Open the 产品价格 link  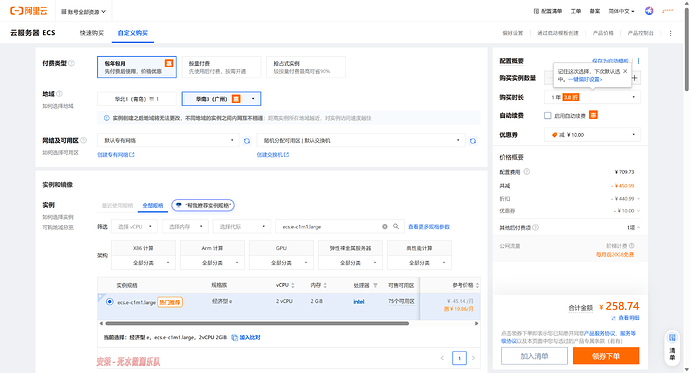(x=603, y=33)
